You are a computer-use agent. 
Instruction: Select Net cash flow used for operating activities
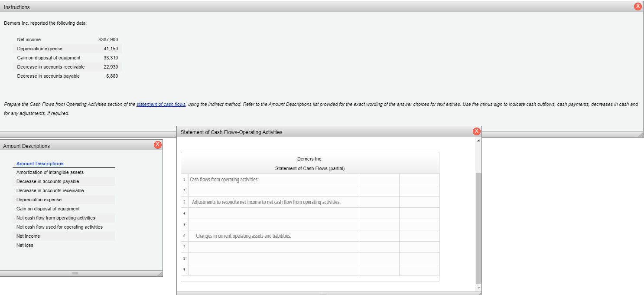[x=59, y=227]
